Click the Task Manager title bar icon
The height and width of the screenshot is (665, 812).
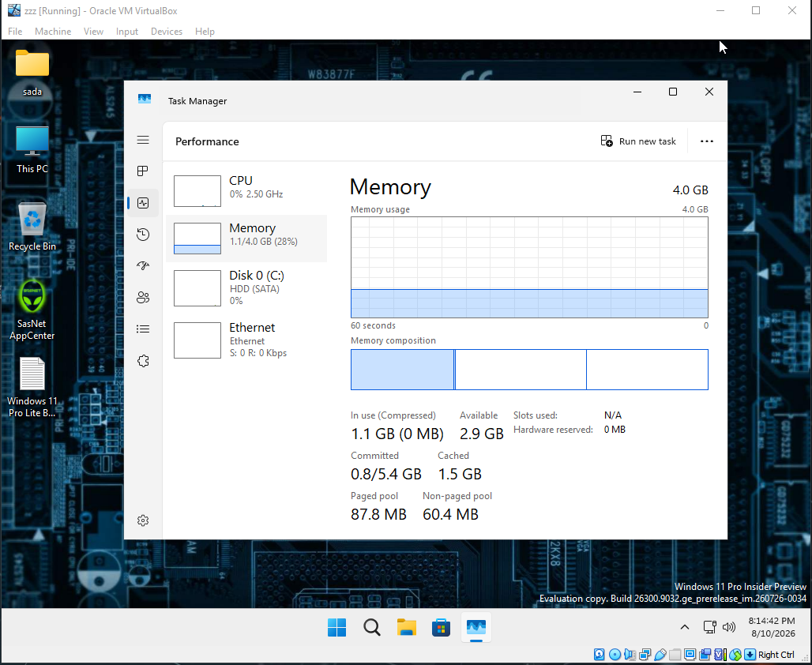tap(145, 99)
